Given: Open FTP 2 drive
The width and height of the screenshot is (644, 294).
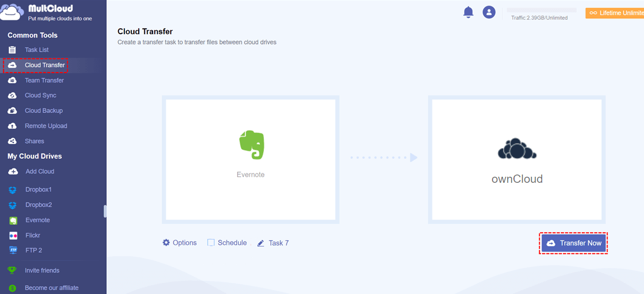Looking at the screenshot, I should (x=34, y=250).
